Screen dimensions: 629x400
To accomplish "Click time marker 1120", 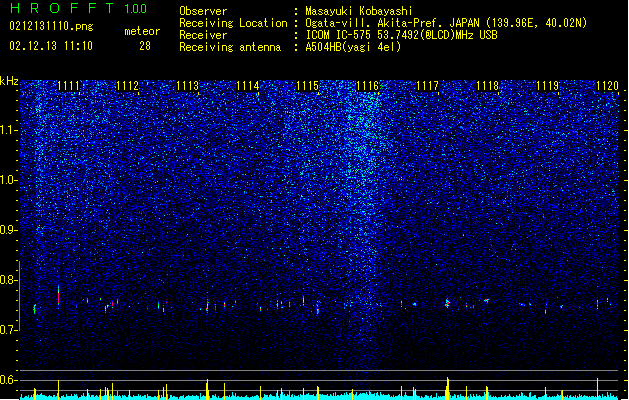I will click(608, 86).
